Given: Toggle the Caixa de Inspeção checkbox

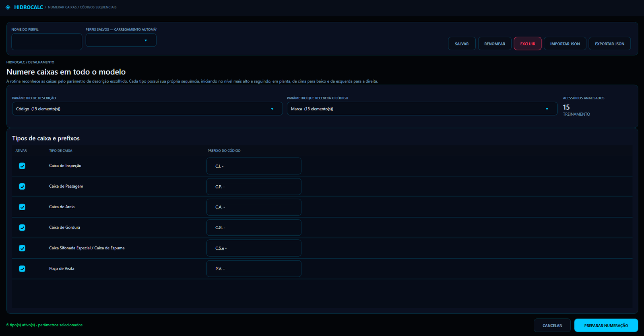Looking at the screenshot, I should 22,166.
